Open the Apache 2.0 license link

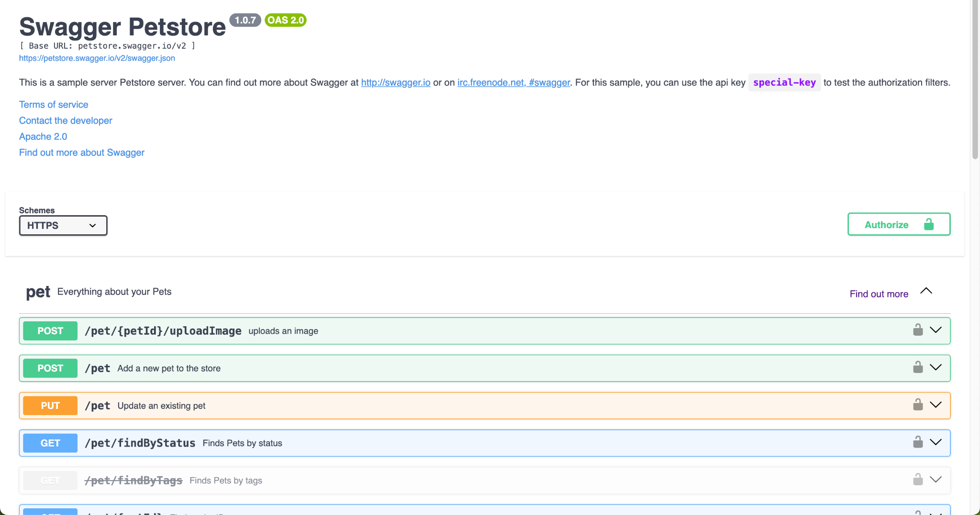tap(43, 136)
